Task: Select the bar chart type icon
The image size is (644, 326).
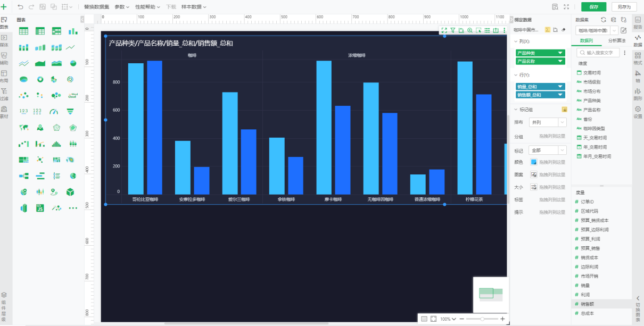Action: click(72, 31)
